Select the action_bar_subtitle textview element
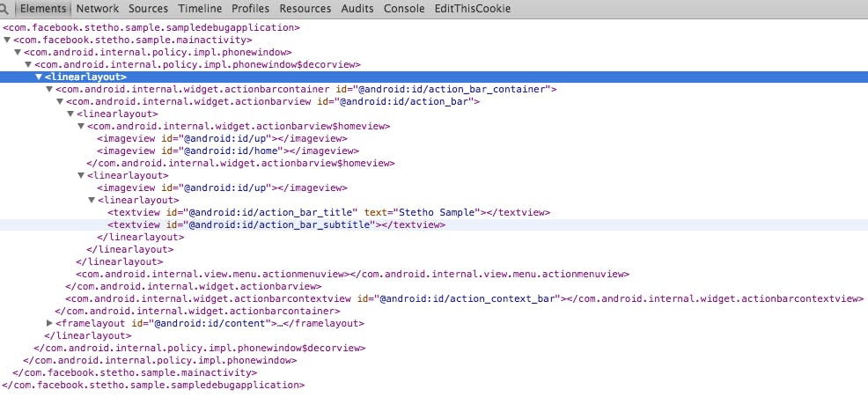Image resolution: width=868 pixels, height=397 pixels. (276, 224)
